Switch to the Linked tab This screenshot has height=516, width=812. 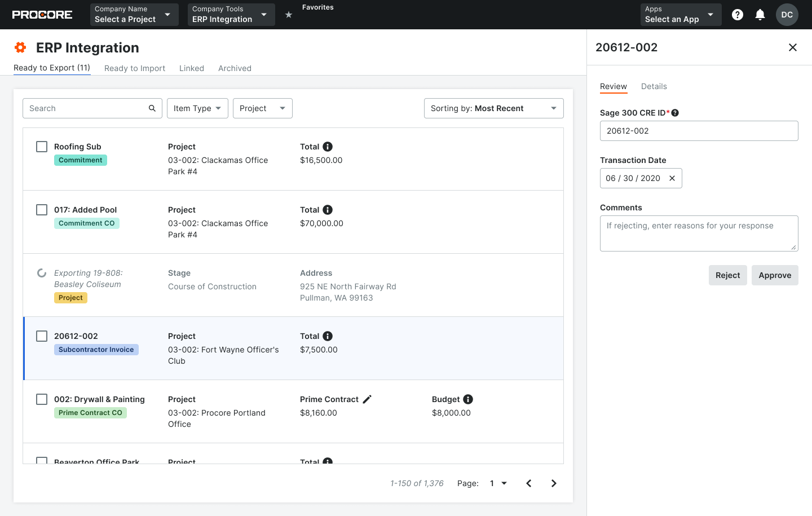(x=192, y=68)
